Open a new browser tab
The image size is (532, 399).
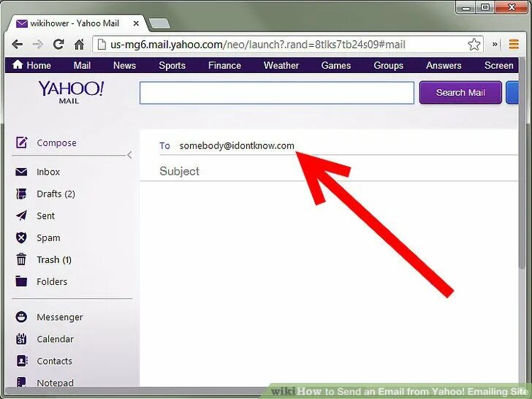[159, 23]
